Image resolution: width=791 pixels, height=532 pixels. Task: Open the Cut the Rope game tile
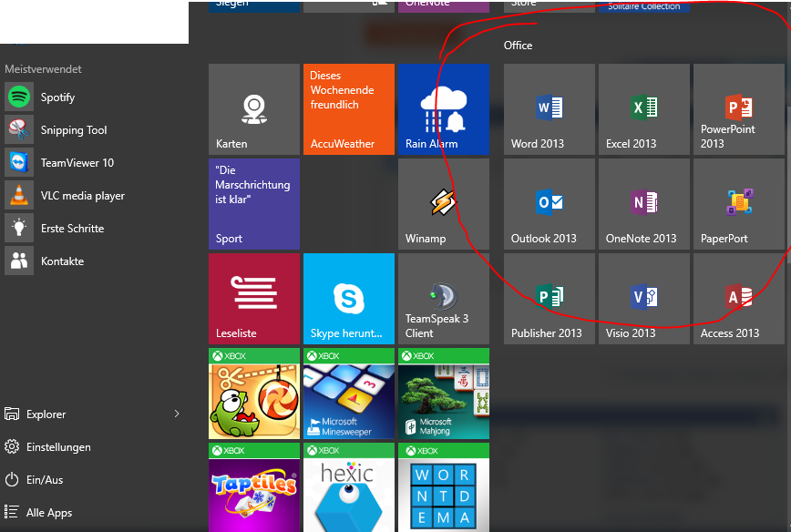coord(253,394)
